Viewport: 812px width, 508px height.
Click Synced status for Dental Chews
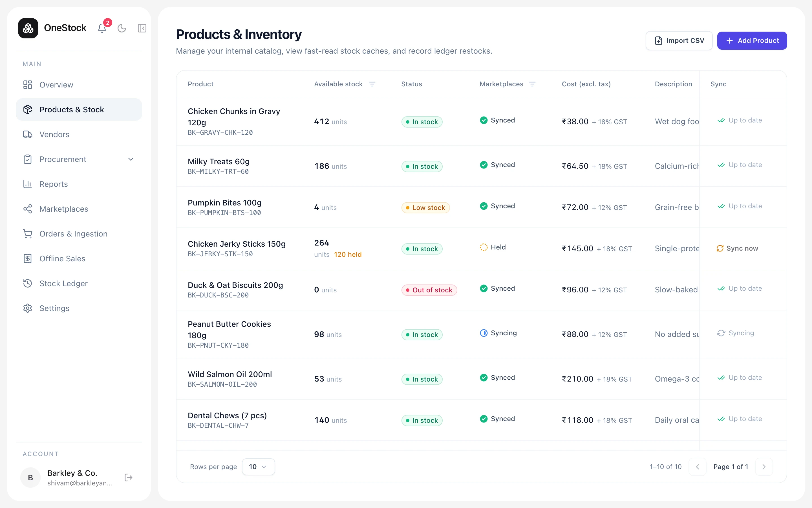point(497,419)
